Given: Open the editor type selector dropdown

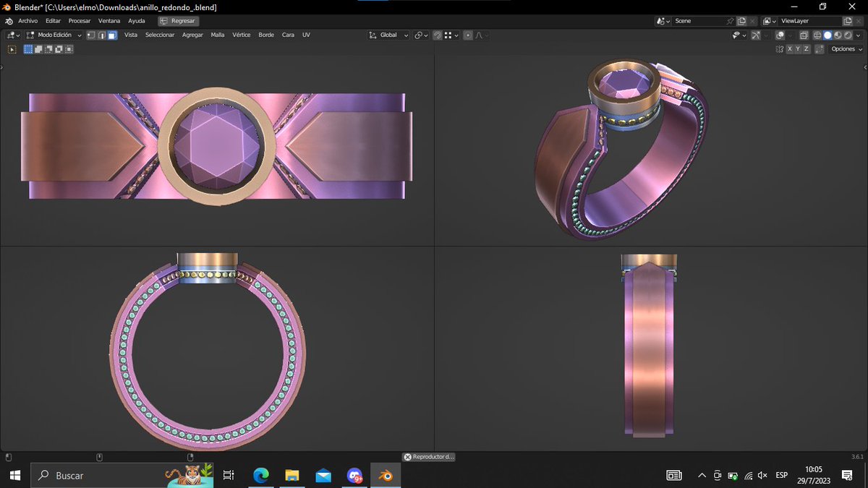Looking at the screenshot, I should [x=13, y=35].
